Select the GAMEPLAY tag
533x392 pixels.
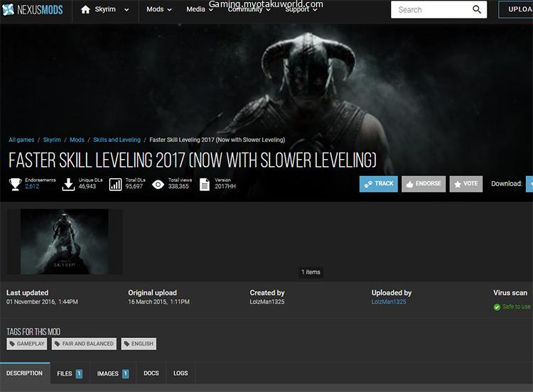[x=27, y=344]
